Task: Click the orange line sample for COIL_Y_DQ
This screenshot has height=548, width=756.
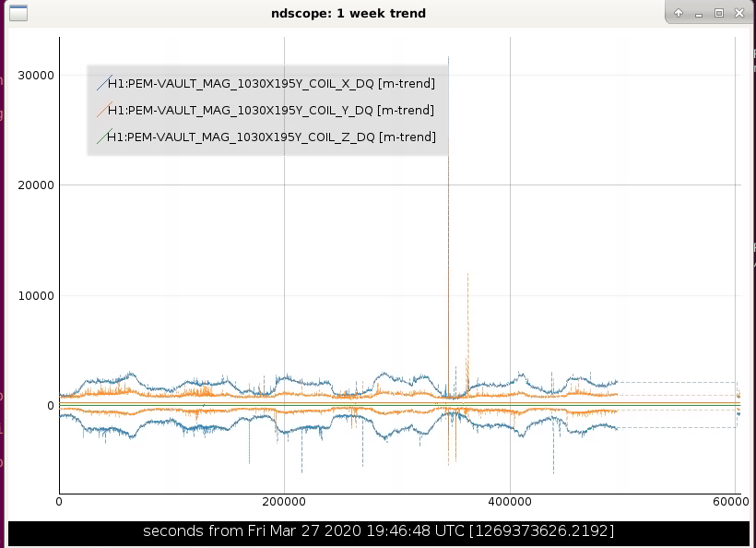Action: click(104, 110)
